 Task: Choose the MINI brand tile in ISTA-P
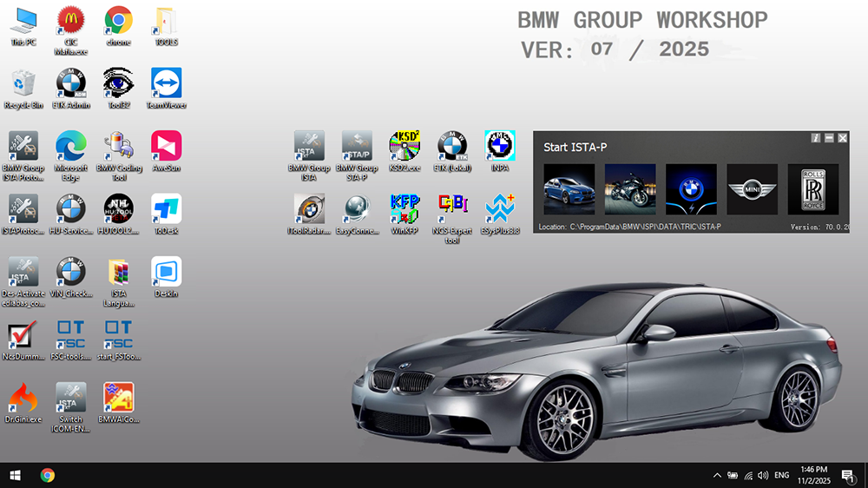pyautogui.click(x=752, y=189)
